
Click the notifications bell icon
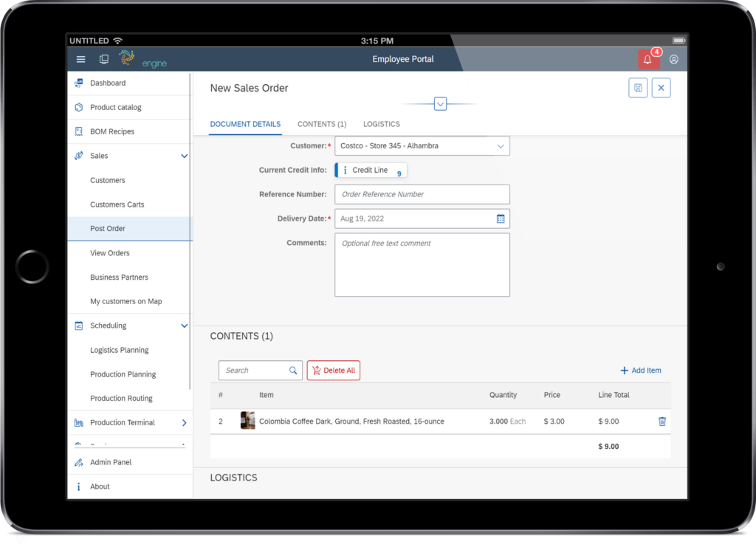648,59
